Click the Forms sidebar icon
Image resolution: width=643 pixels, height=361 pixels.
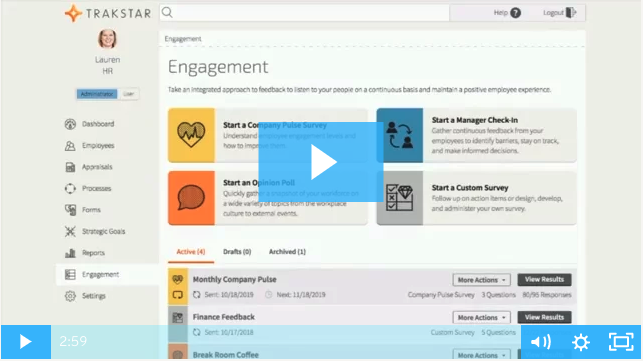tap(70, 210)
